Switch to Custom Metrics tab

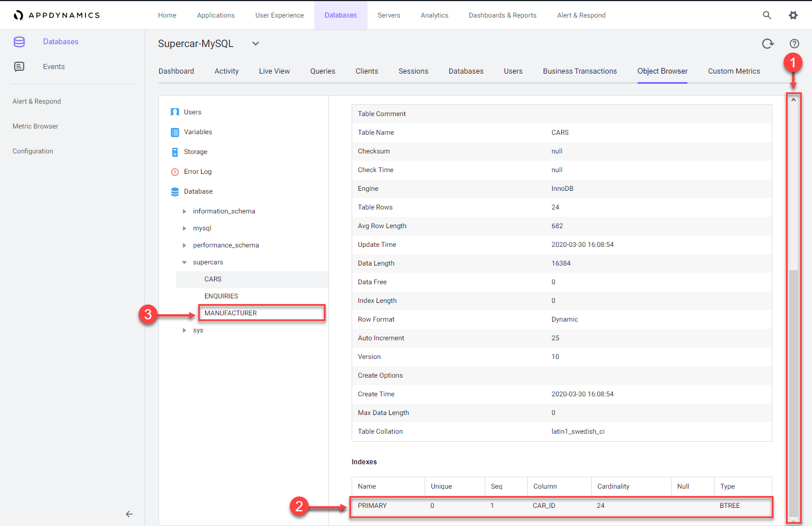(734, 71)
